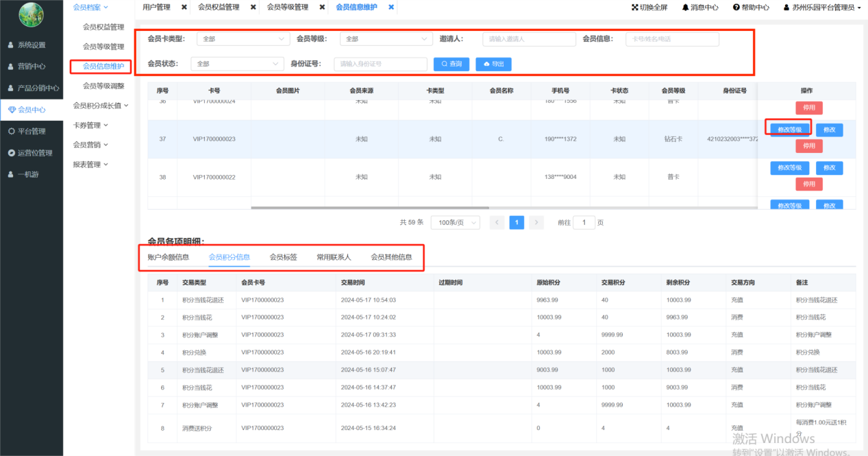The height and width of the screenshot is (456, 868).
Task: Expand the 会员积分成长值 submenu
Action: pos(101,106)
